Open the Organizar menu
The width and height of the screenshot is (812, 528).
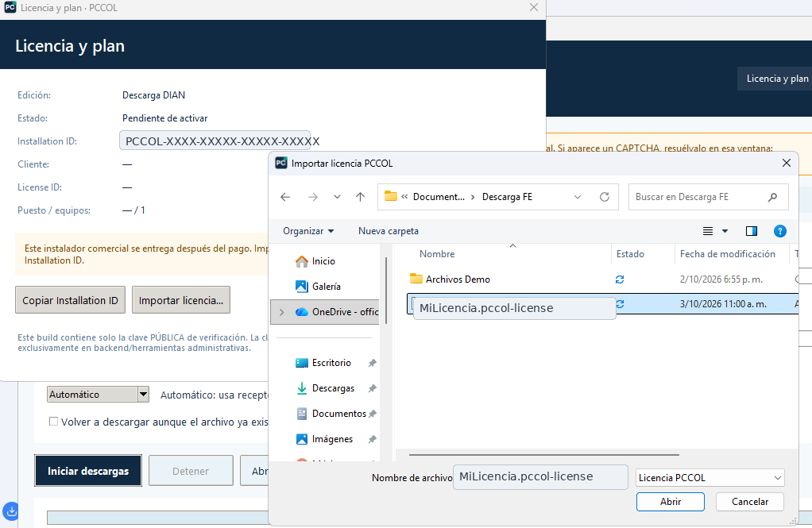point(308,231)
